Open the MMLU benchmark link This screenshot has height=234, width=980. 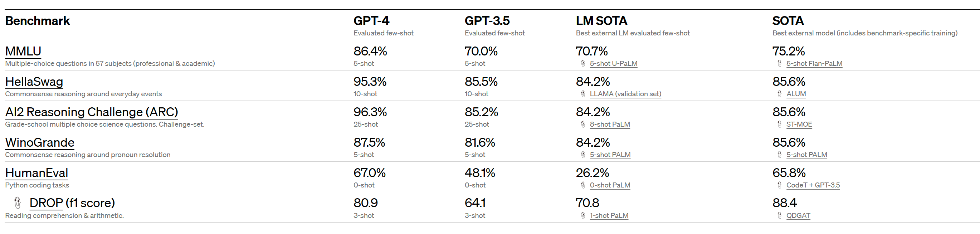coord(23,51)
